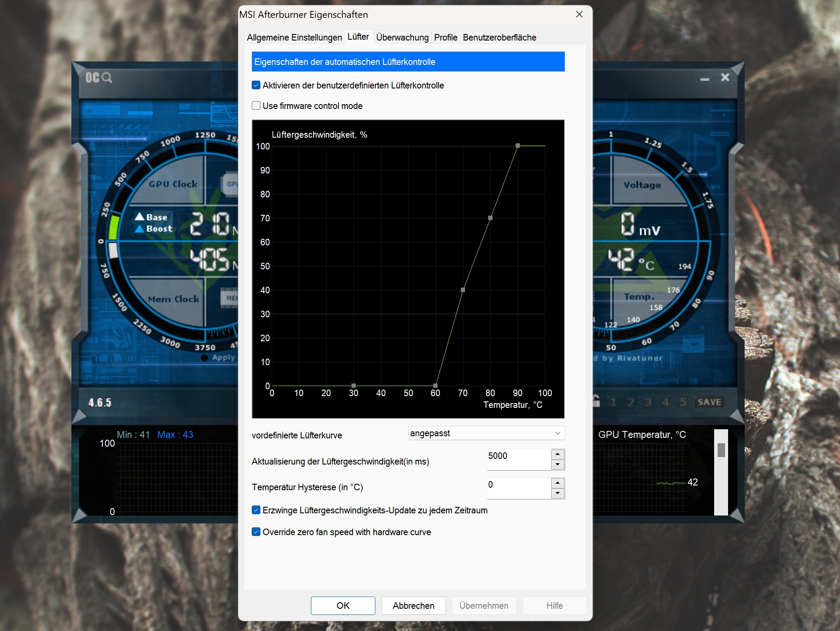This screenshot has width=840, height=631.
Task: Decrease Temperatur Hysterese stepper value
Action: 557,494
